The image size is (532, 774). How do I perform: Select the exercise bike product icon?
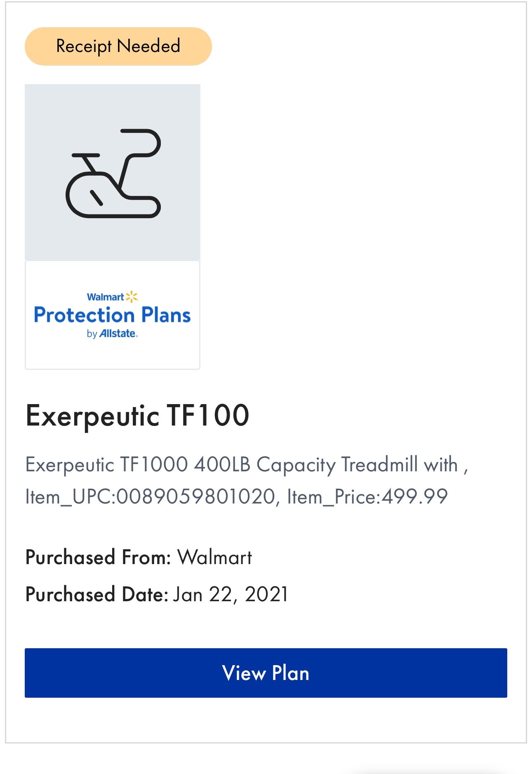pos(113,173)
